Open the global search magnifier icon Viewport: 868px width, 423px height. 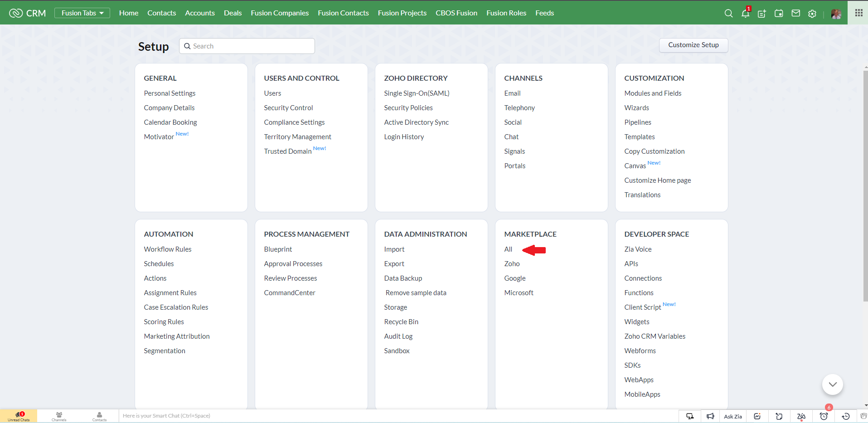click(x=728, y=13)
